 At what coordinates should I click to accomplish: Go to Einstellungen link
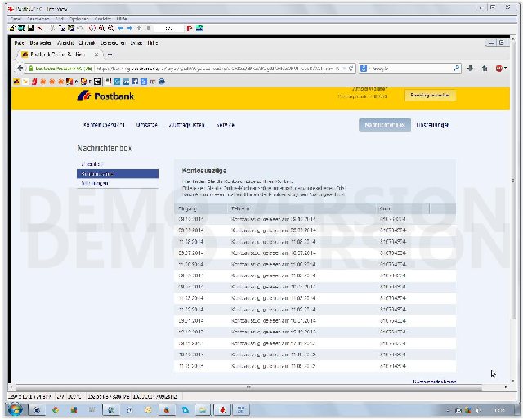(x=432, y=125)
